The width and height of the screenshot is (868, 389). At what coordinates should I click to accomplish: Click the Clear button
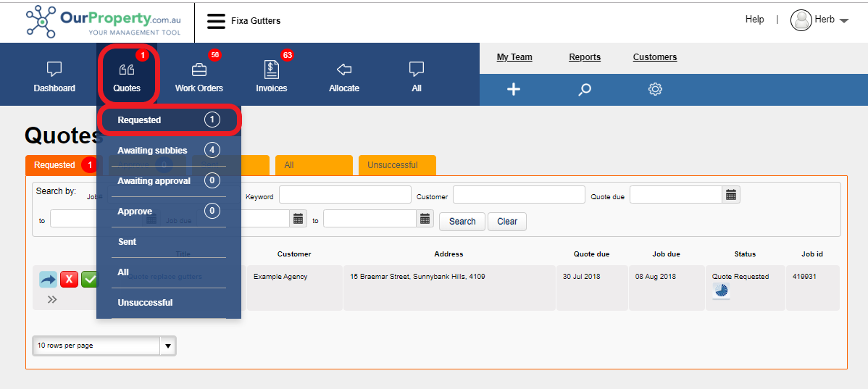(x=507, y=222)
